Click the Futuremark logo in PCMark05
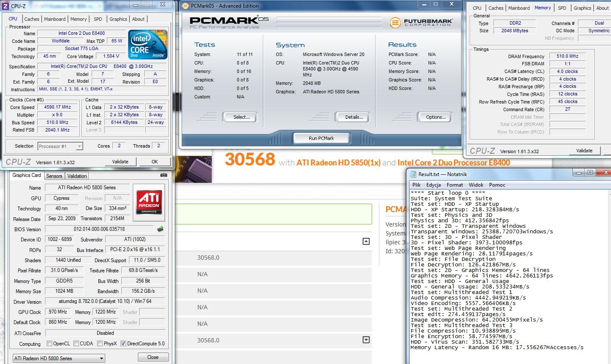The width and height of the screenshot is (611, 364). 421,22
